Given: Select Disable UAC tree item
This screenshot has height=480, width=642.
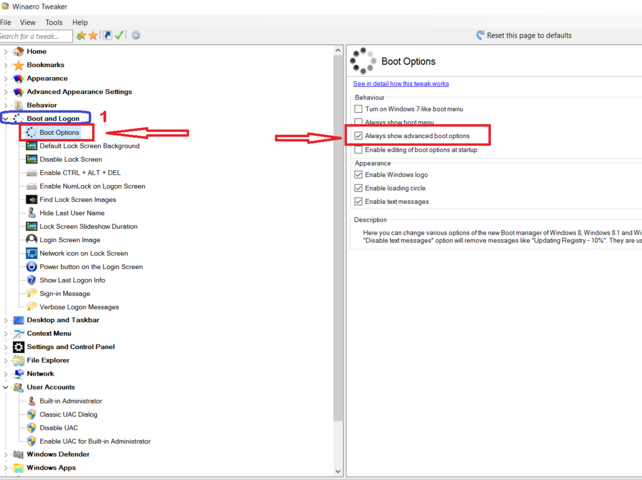Looking at the screenshot, I should 59,428.
